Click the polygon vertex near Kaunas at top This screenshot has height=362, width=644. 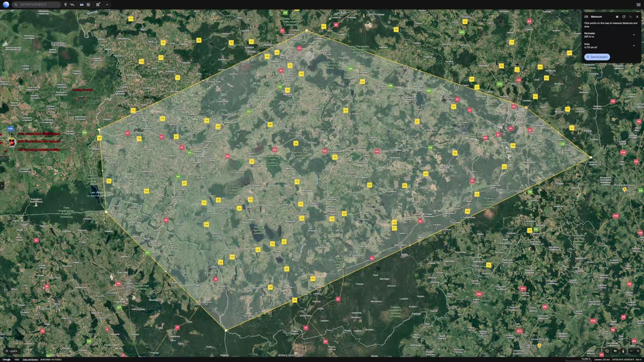pos(306,31)
